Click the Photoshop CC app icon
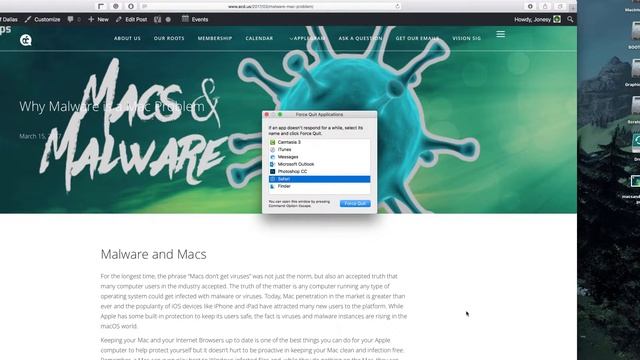The image size is (640, 360). pos(273,171)
